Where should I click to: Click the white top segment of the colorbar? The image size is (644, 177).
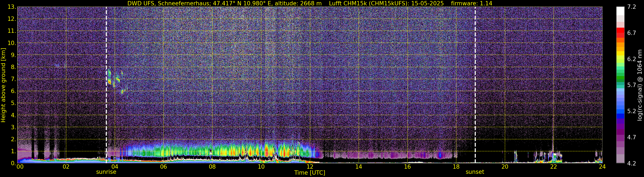(620, 11)
